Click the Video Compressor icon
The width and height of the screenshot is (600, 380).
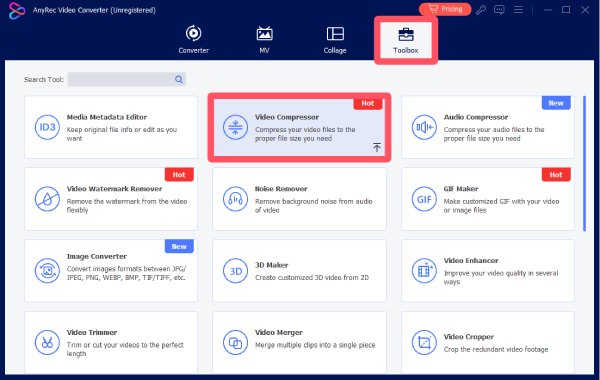[x=235, y=127]
